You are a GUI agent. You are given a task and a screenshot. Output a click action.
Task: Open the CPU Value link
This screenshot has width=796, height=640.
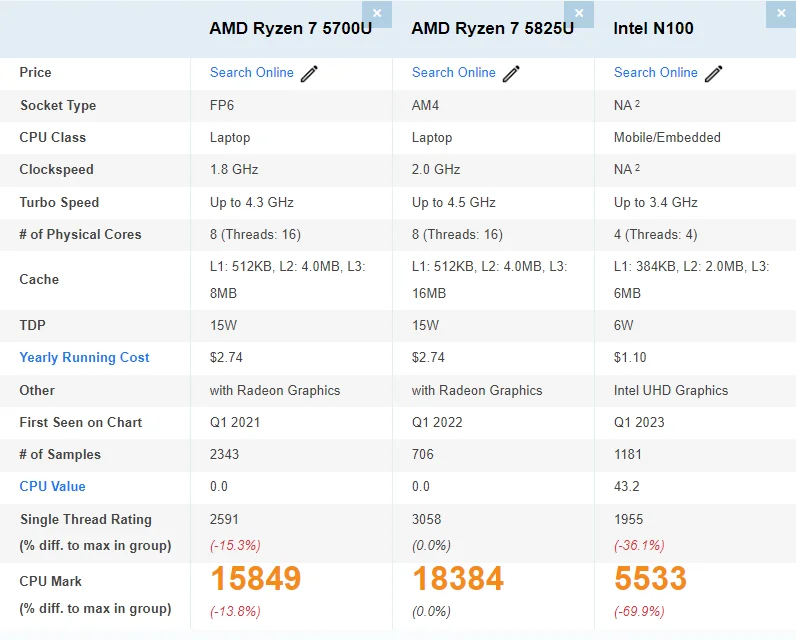(x=53, y=486)
